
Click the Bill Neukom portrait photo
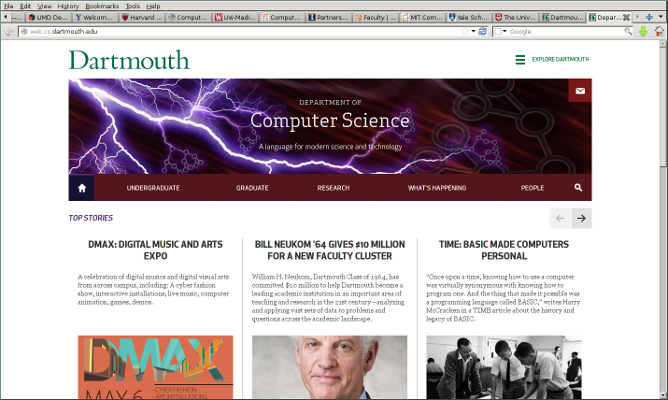329,368
